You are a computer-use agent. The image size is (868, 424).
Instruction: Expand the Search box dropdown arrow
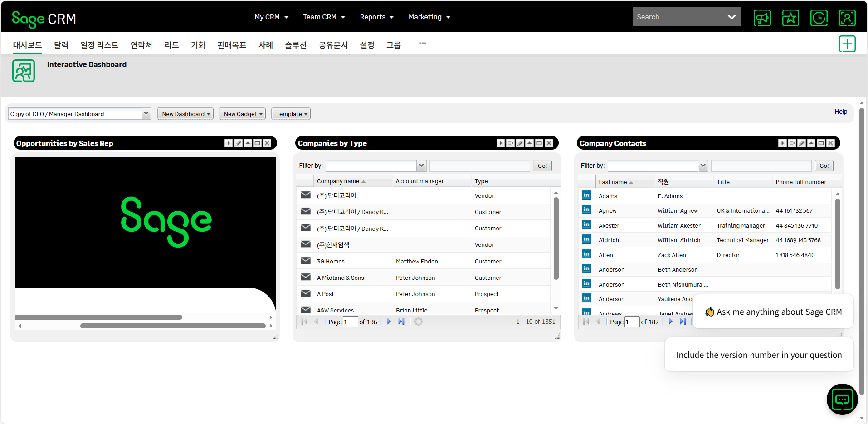click(x=731, y=17)
